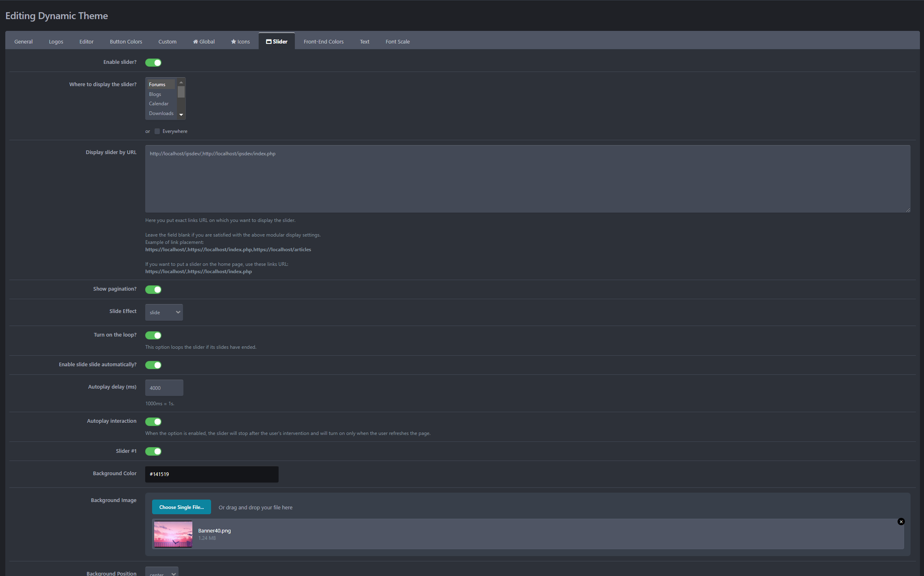Disable the Autoplay interaction toggle
This screenshot has width=924, height=576.
(x=153, y=422)
